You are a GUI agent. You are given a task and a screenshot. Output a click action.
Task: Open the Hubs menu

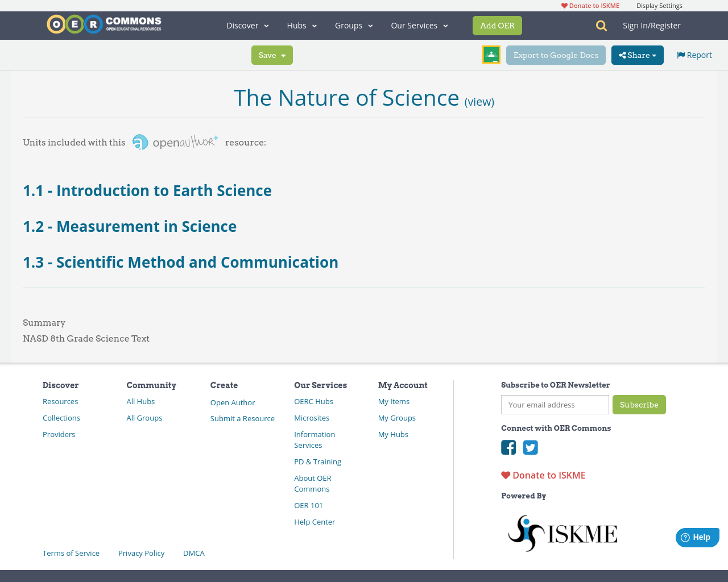click(x=301, y=25)
